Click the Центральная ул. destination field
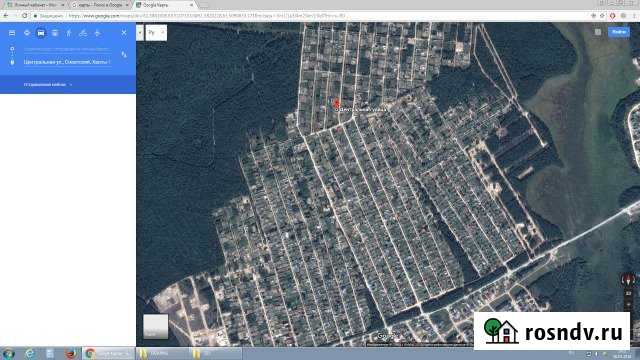 (x=67, y=62)
